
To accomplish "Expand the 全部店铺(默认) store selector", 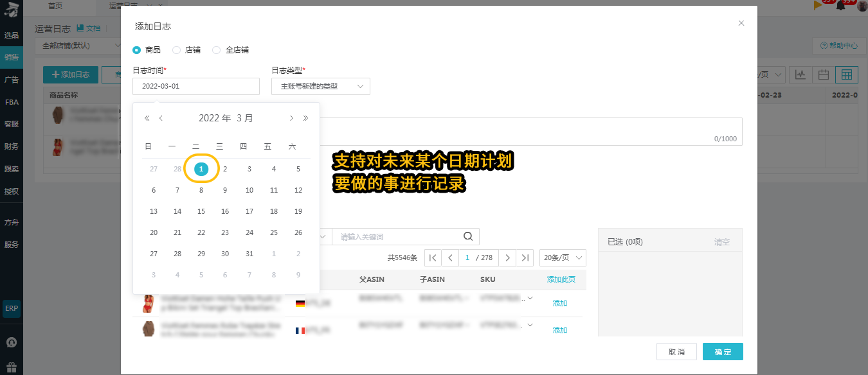I will [80, 46].
